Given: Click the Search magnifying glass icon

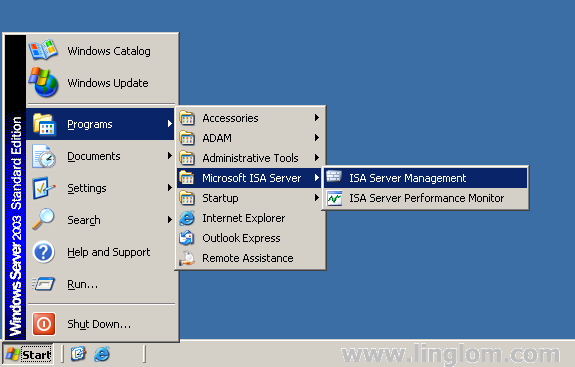Looking at the screenshot, I should click(44, 220).
